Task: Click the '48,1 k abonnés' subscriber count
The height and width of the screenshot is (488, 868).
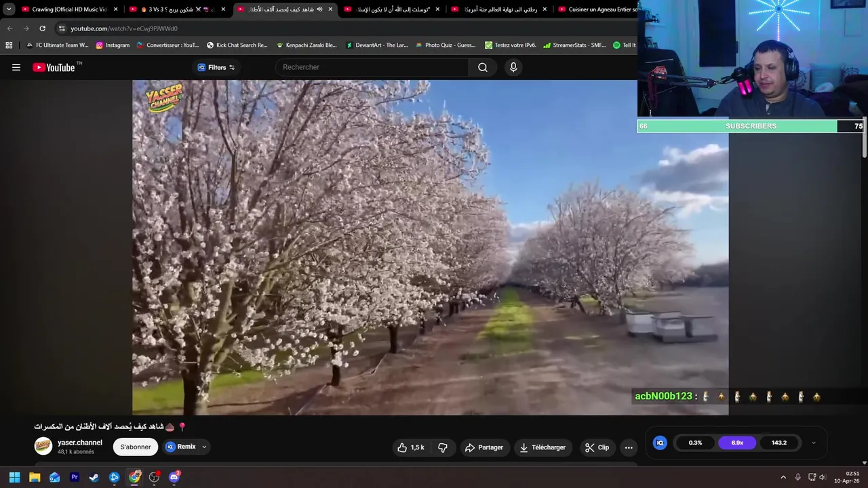Action: point(76,452)
